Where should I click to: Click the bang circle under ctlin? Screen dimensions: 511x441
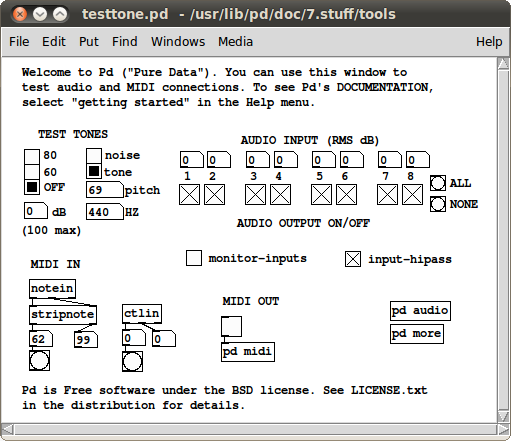coord(132,361)
